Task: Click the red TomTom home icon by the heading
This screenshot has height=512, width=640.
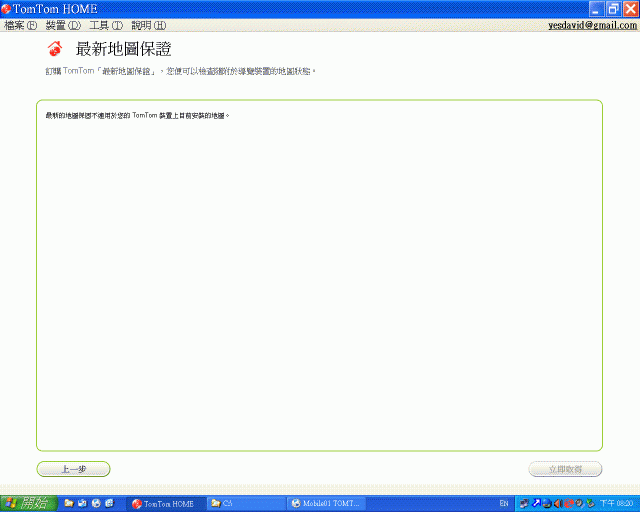Action: tap(55, 49)
